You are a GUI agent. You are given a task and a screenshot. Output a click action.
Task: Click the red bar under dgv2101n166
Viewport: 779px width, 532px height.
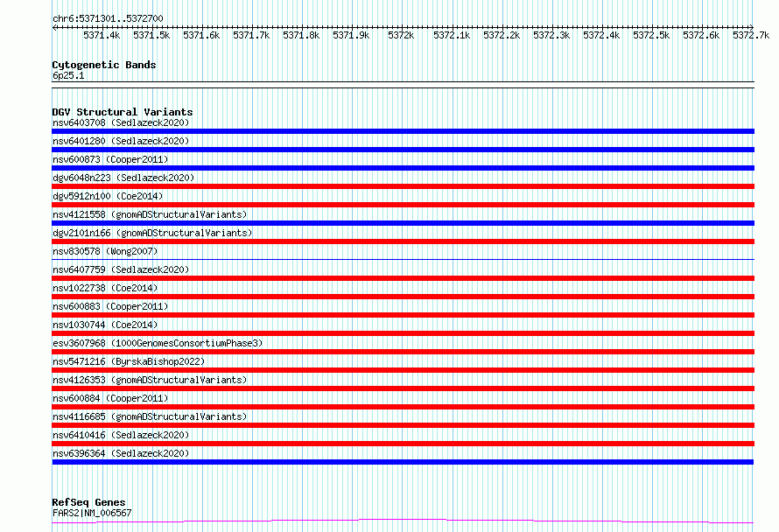[x=403, y=241]
